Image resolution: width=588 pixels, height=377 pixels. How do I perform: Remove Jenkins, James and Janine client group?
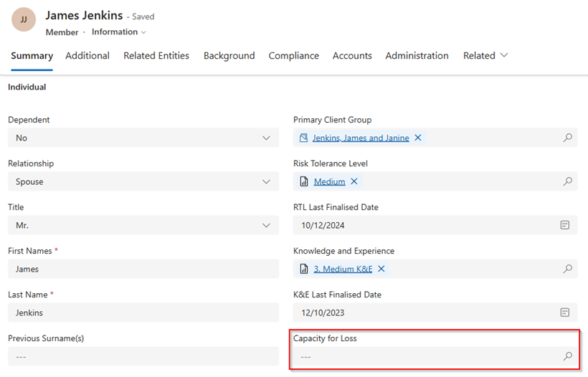(418, 138)
